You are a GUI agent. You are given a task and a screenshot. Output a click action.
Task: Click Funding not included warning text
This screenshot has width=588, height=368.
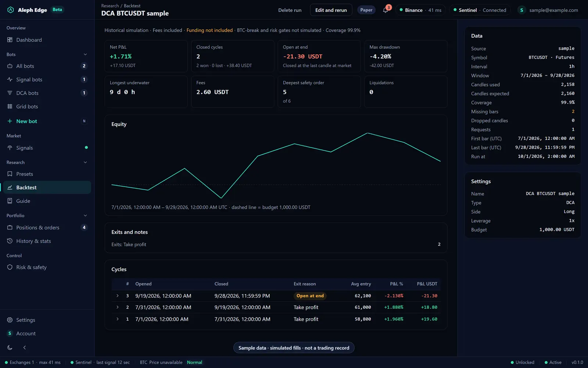[x=209, y=30]
